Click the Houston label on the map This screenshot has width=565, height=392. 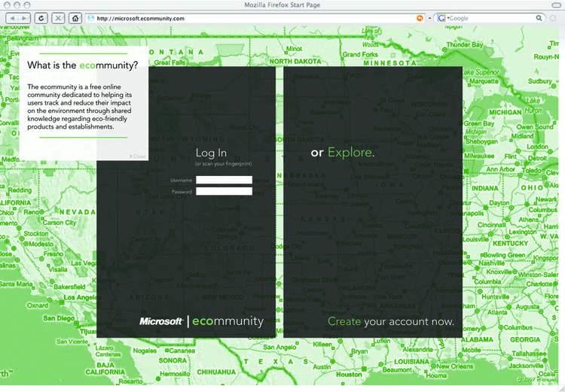point(349,375)
